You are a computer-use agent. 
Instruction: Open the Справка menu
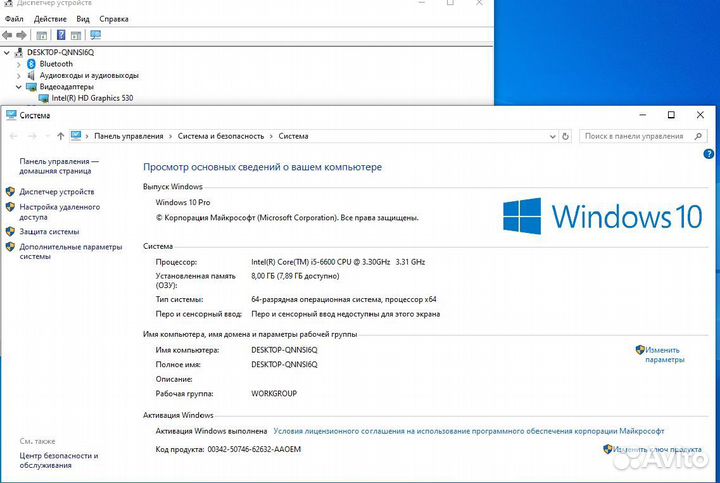click(113, 19)
